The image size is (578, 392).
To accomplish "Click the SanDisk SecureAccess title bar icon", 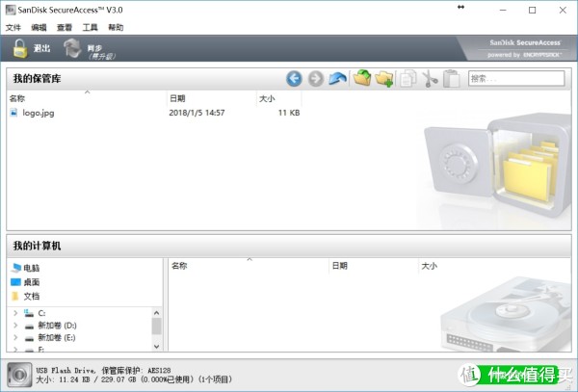I will click(11, 10).
